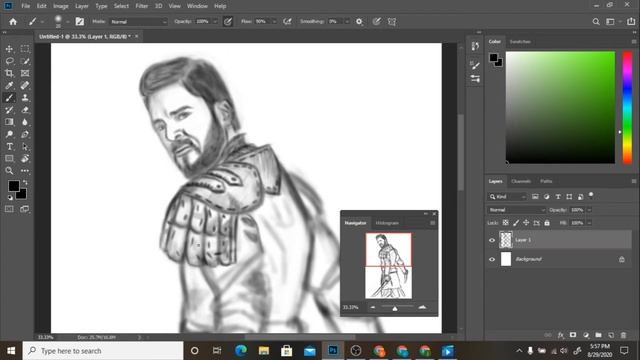Select the Blur tool

click(x=25, y=122)
